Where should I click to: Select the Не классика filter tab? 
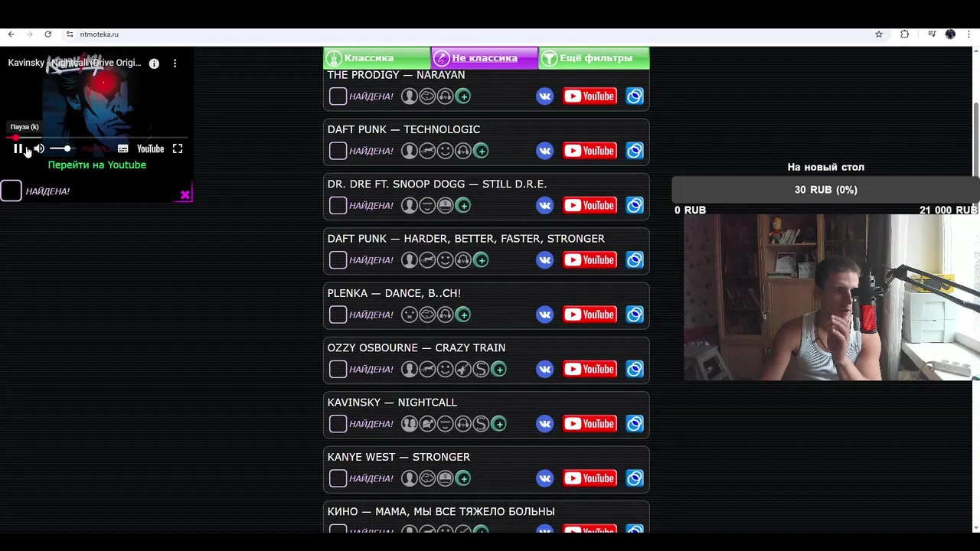485,58
